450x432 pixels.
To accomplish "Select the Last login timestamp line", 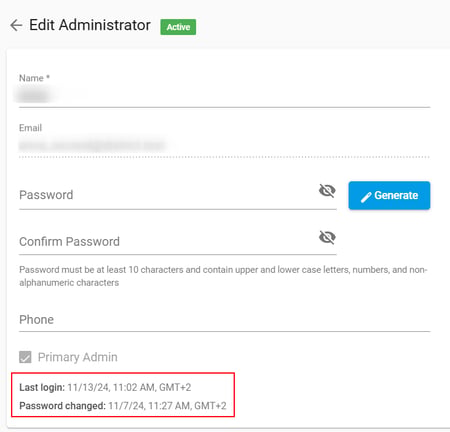I will pyautogui.click(x=105, y=387).
